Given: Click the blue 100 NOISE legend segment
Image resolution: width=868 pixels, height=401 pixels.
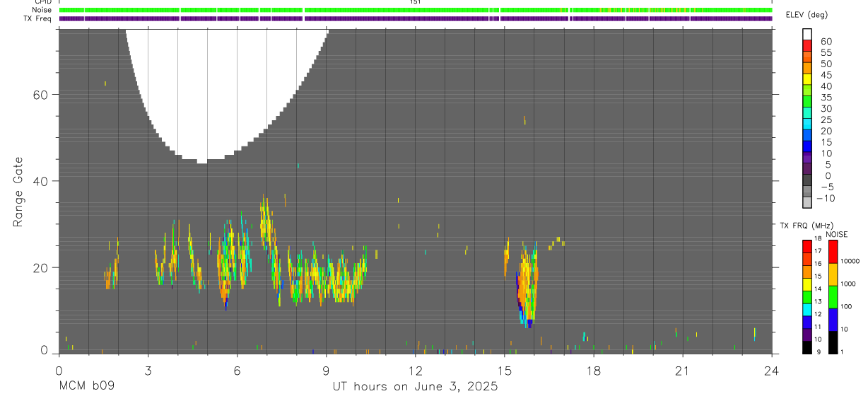Looking at the screenshot, I should (833, 319).
